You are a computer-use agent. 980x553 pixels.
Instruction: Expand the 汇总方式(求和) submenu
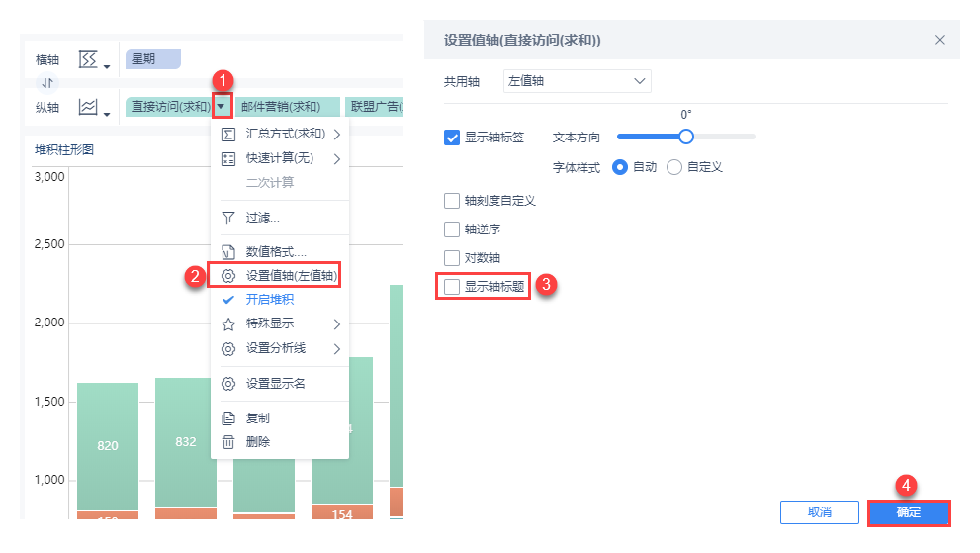284,134
